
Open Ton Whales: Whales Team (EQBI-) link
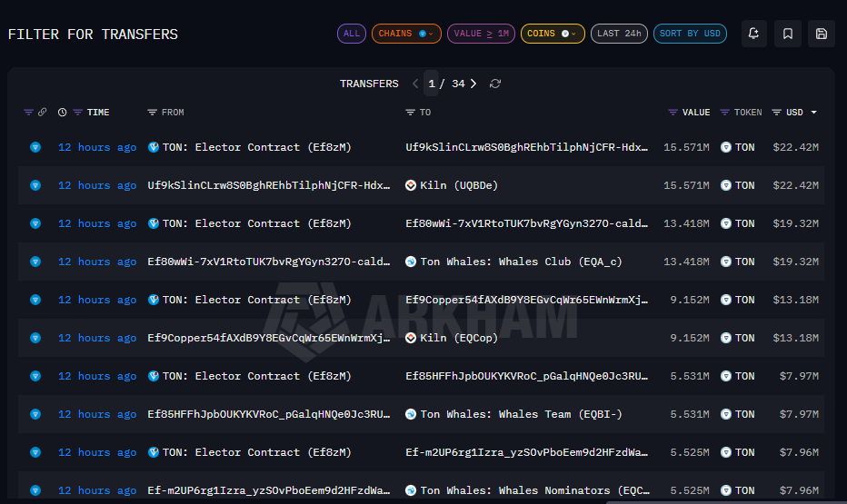[x=522, y=414]
